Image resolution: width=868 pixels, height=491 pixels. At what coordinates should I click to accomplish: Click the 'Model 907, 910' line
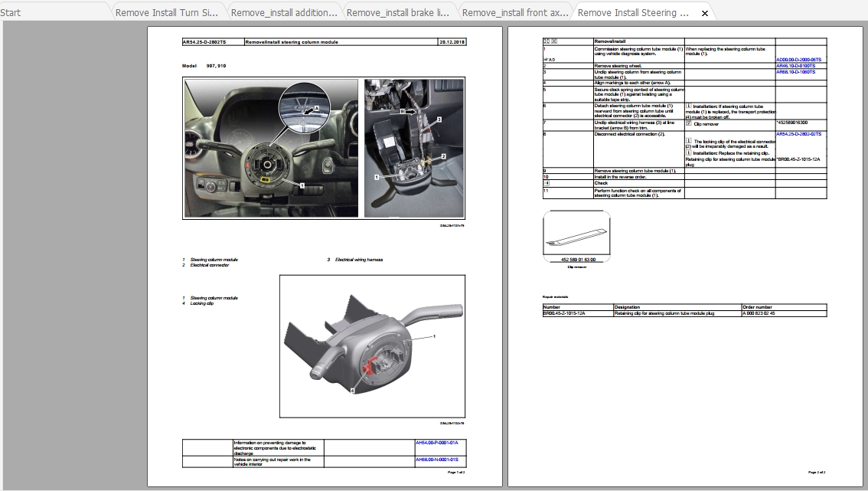(x=204, y=66)
